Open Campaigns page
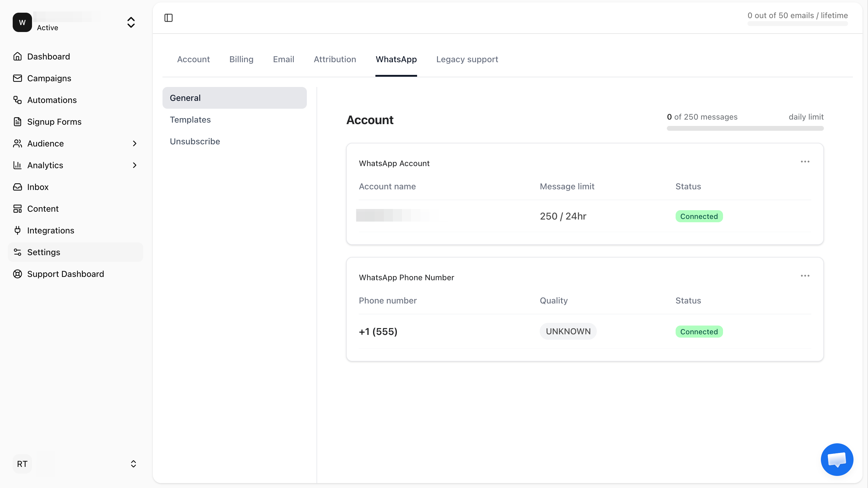 (49, 78)
